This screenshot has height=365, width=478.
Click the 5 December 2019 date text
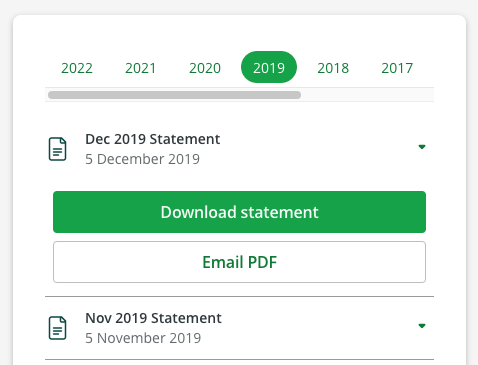point(142,159)
